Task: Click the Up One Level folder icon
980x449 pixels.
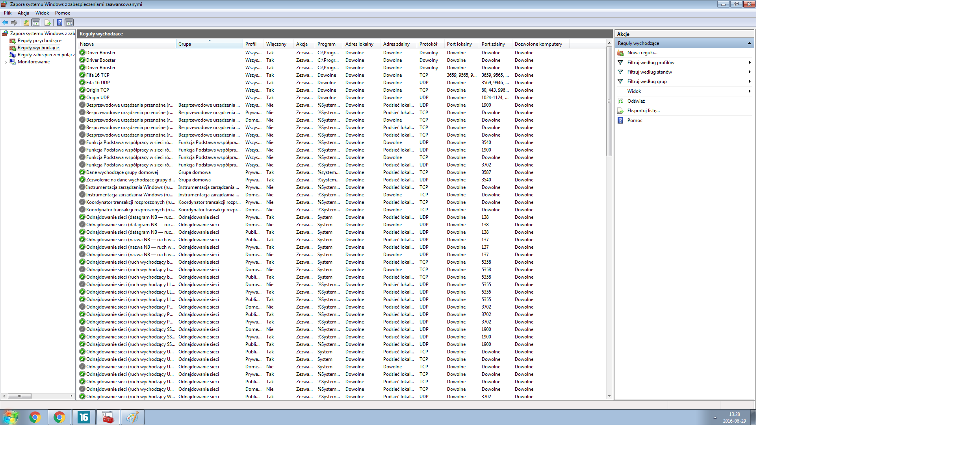Action: (26, 22)
